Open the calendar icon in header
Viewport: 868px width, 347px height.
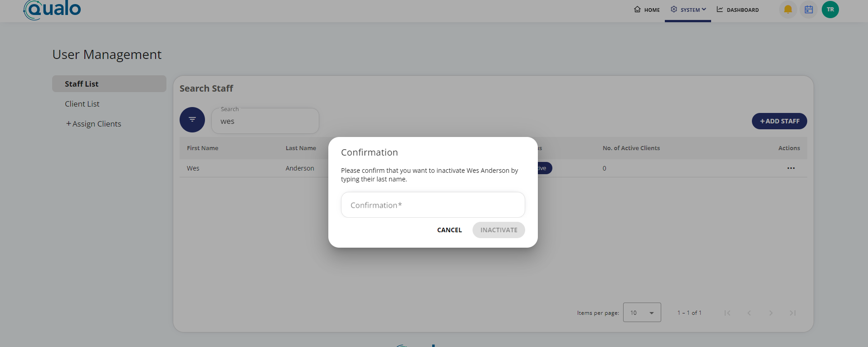(x=809, y=10)
